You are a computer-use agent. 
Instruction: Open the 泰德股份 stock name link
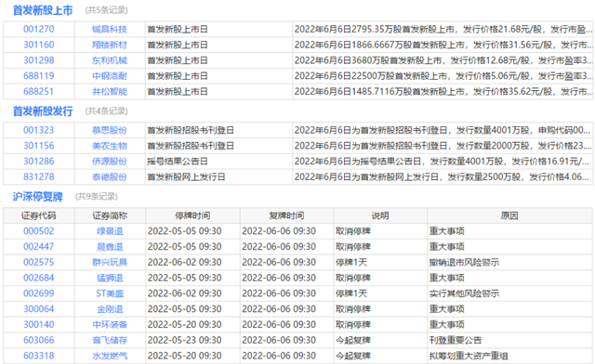pyautogui.click(x=110, y=176)
